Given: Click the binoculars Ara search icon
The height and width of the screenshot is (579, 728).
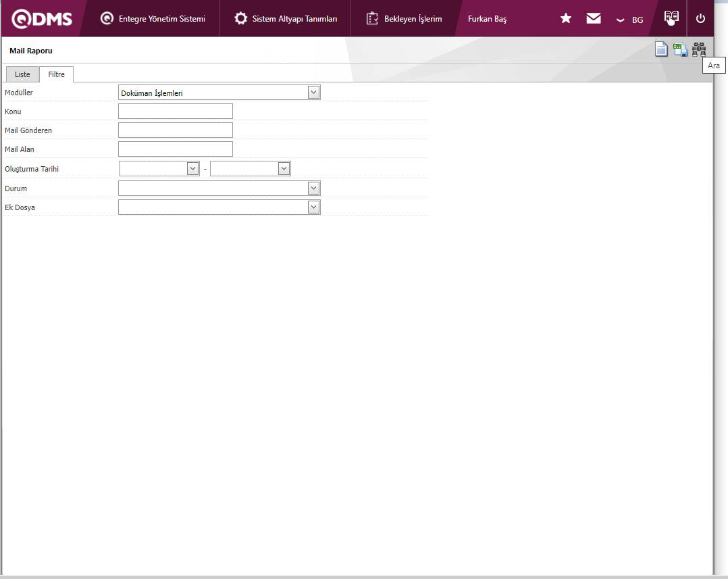Looking at the screenshot, I should (x=699, y=49).
